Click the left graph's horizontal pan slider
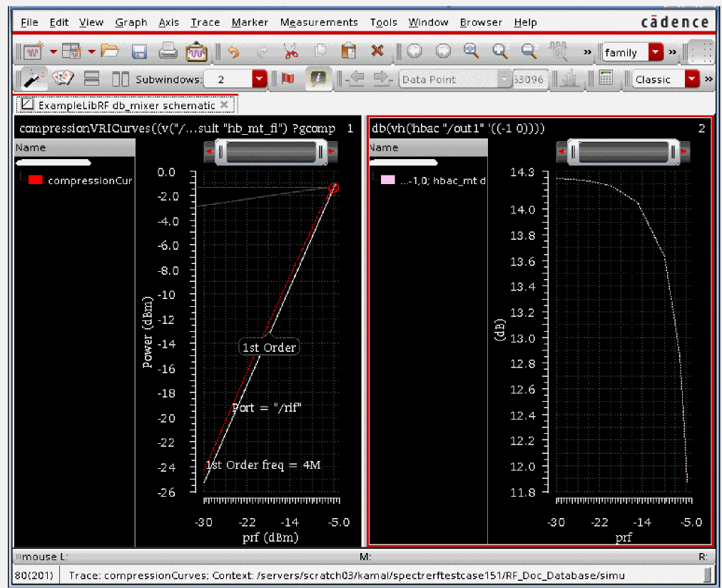Image resolution: width=722 pixels, height=588 pixels. coord(271,152)
